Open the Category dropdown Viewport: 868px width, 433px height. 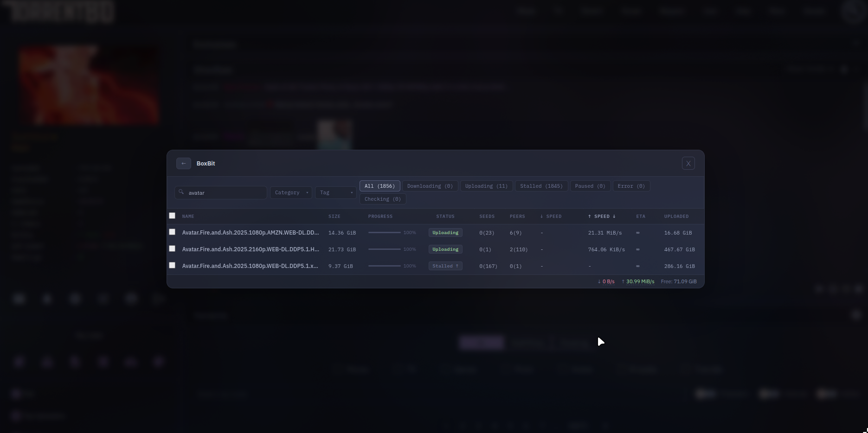291,193
